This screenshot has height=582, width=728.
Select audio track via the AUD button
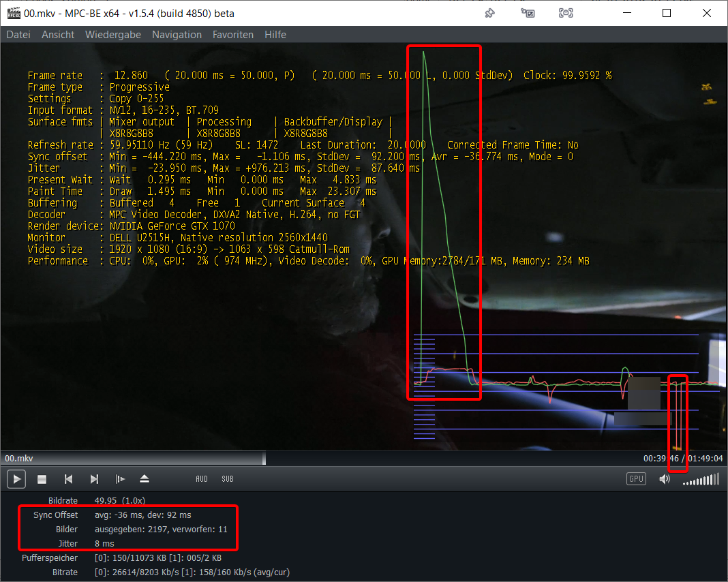point(202,479)
